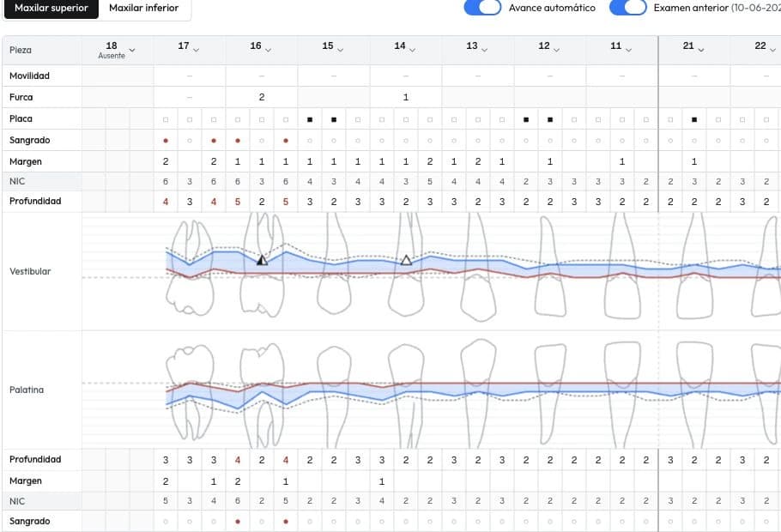Toggle the Avance automático switch
The height and width of the screenshot is (532, 781).
(x=482, y=8)
